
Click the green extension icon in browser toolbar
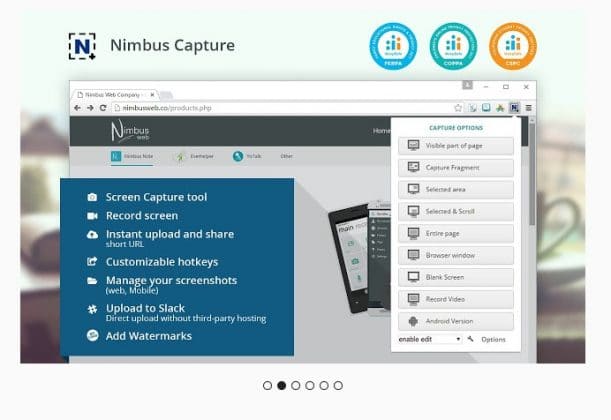tap(500, 108)
